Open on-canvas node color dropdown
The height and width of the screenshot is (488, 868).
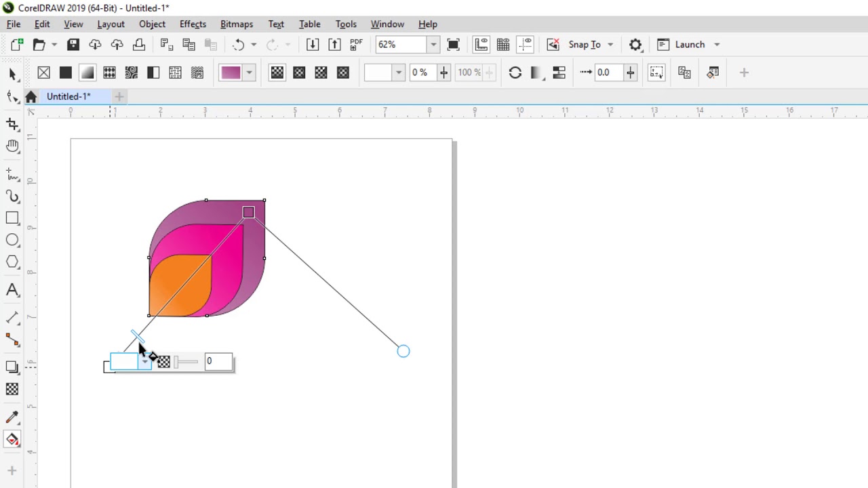[x=145, y=362]
